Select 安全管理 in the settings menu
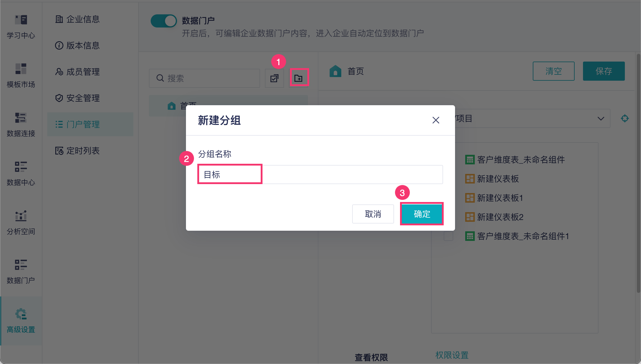 tap(83, 98)
